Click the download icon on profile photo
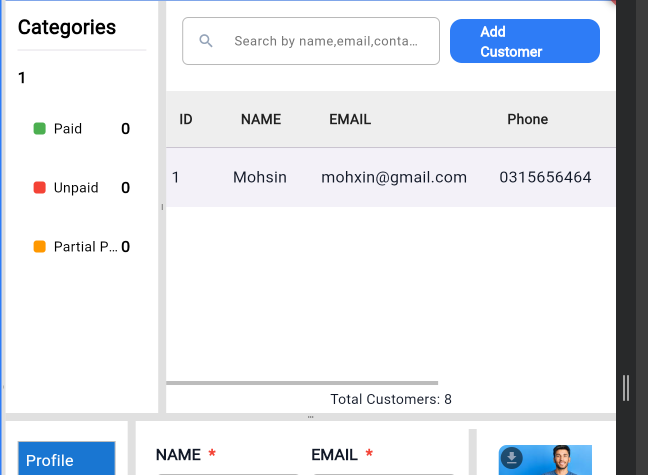The width and height of the screenshot is (648, 475). [511, 458]
